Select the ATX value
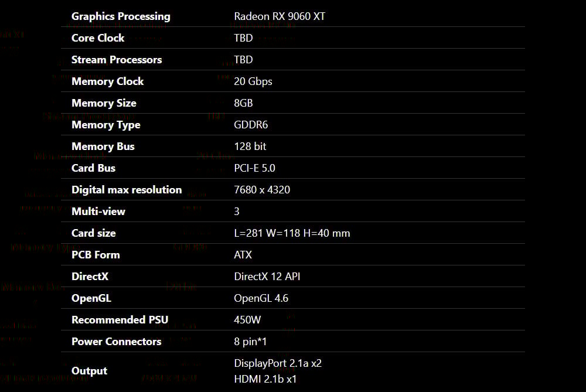The height and width of the screenshot is (392, 586). [x=243, y=255]
